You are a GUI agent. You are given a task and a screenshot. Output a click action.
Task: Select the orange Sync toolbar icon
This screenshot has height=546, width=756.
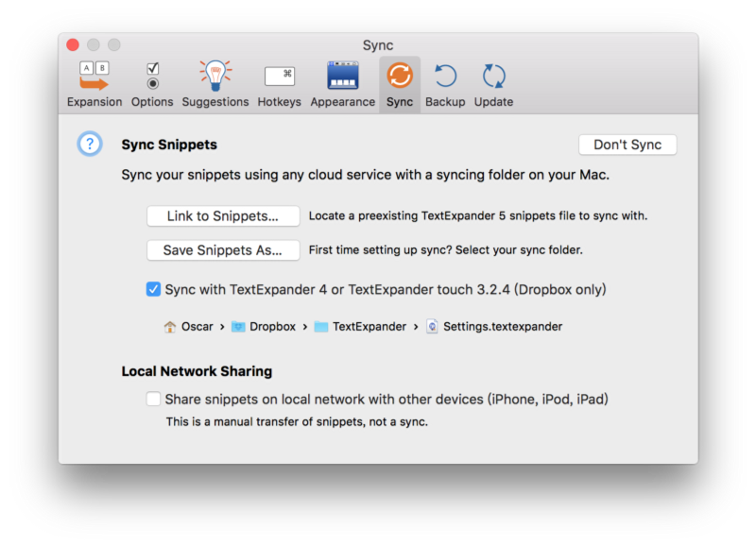pos(400,76)
